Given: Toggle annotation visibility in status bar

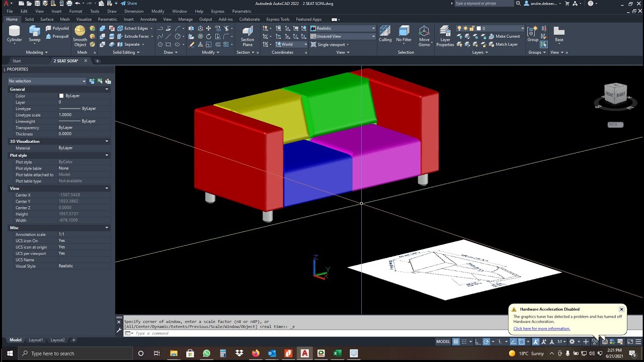Looking at the screenshot, I should tap(536, 341).
